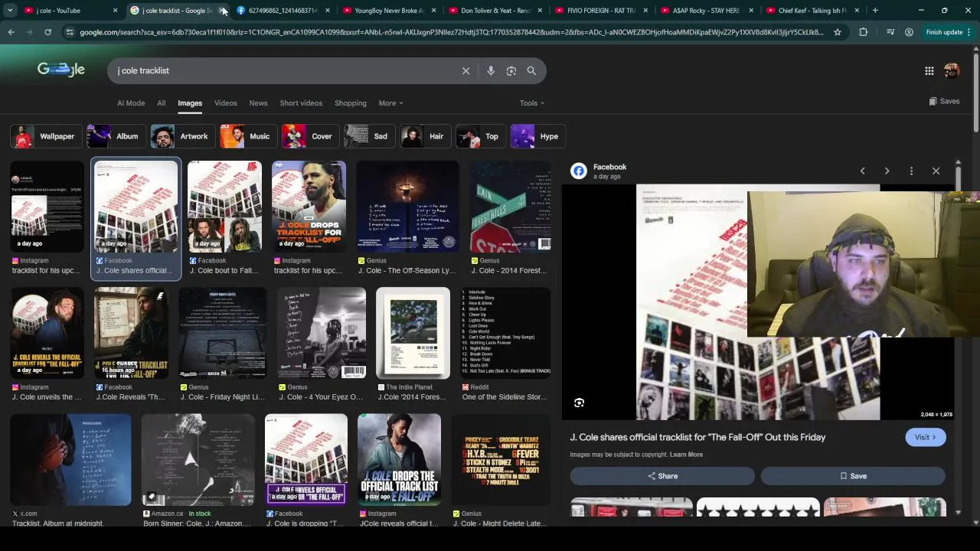This screenshot has height=551, width=980.
Task: Select the Videos results tab
Action: pos(225,103)
